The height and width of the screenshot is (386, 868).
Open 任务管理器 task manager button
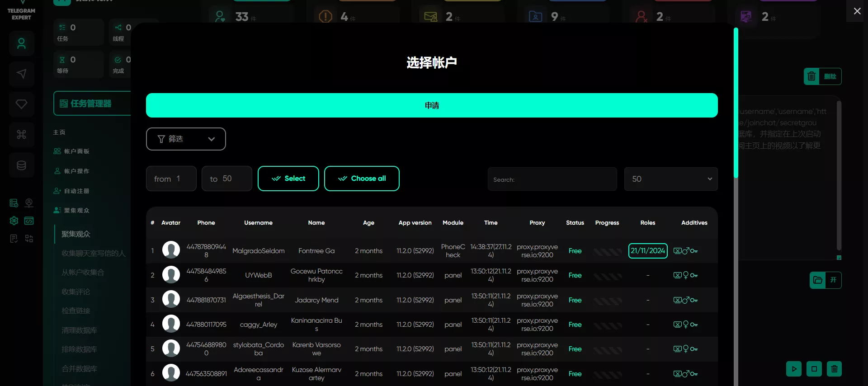click(x=92, y=104)
